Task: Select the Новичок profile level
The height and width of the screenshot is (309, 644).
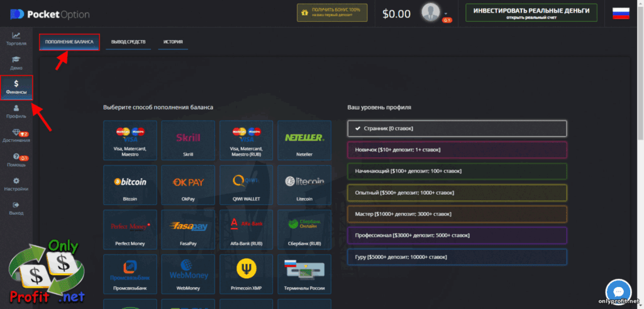Action: 457,149
